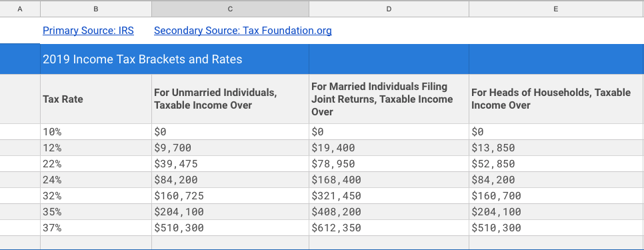Select the $13,850 cell
The width and height of the screenshot is (644, 250).
coord(556,148)
